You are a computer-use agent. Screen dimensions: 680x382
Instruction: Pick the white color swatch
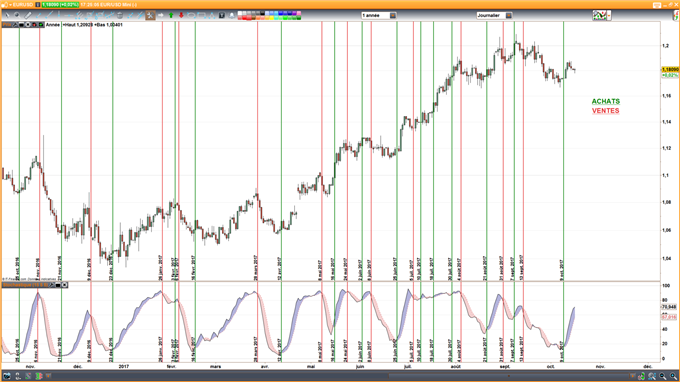(240, 13)
